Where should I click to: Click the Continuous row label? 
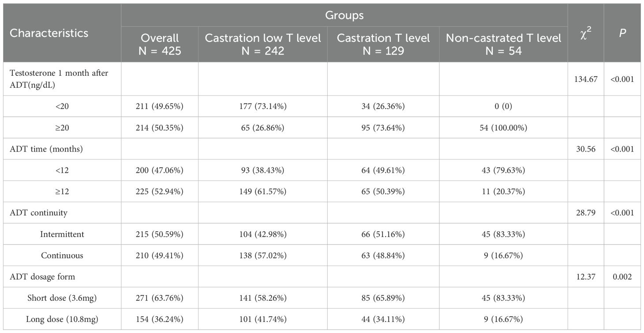[62, 255]
